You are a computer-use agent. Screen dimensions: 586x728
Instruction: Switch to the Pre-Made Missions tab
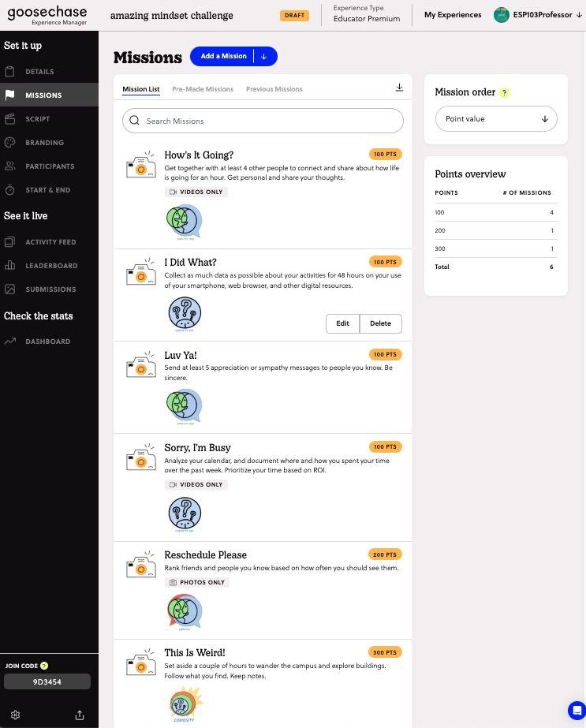pos(203,89)
